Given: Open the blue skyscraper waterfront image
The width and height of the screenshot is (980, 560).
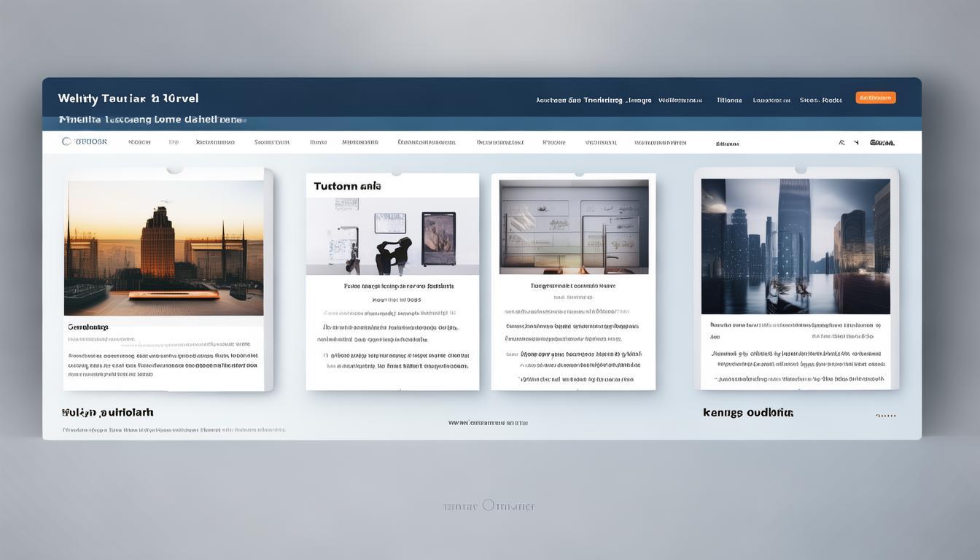Looking at the screenshot, I should coord(795,246).
